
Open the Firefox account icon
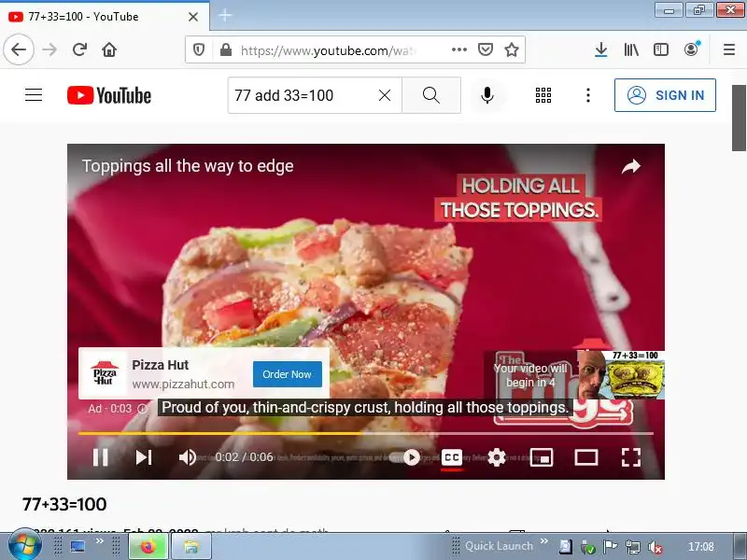(x=692, y=49)
